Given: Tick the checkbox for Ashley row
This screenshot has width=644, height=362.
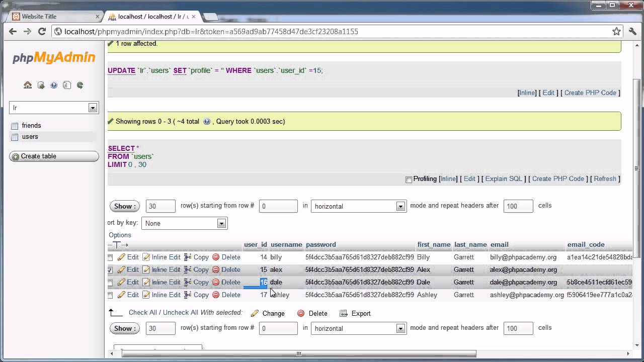Looking at the screenshot, I should (110, 295).
